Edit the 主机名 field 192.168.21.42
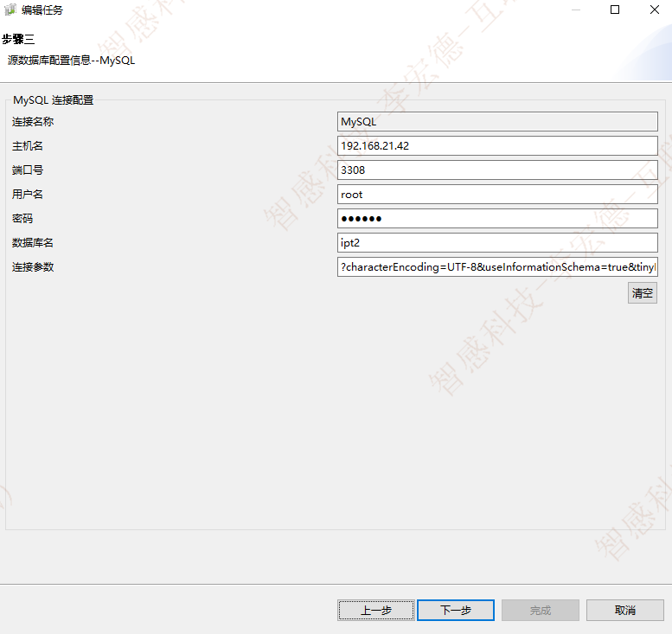The width and height of the screenshot is (672, 634). click(497, 146)
